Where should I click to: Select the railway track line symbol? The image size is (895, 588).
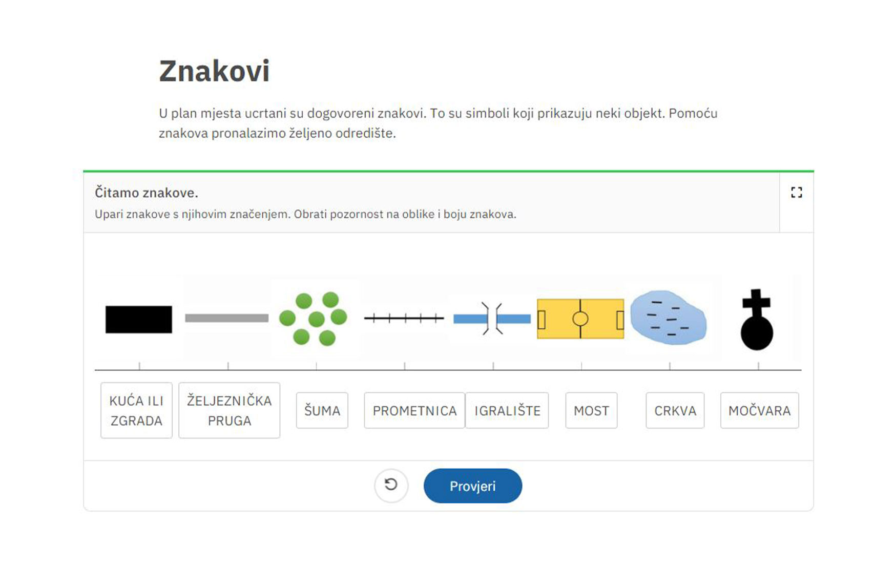pyautogui.click(x=404, y=319)
